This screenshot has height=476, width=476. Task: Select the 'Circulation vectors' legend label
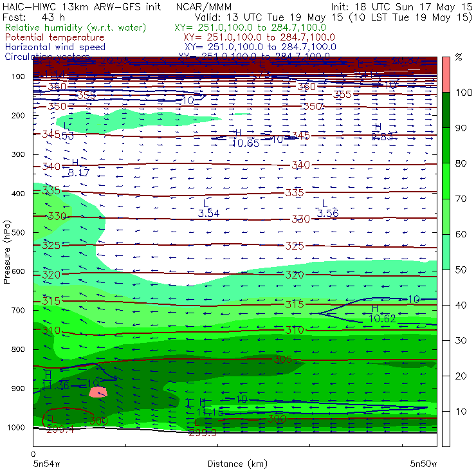coord(47,56)
